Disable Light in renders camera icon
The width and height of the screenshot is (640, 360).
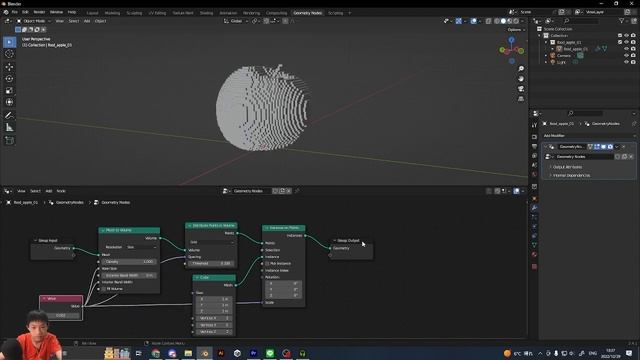633,62
